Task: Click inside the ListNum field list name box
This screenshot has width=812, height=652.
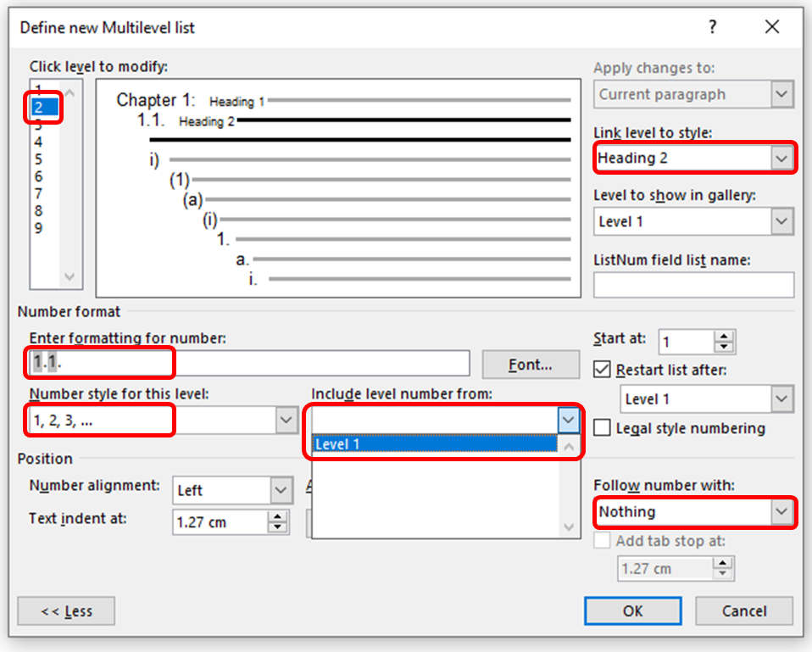Action: point(693,284)
